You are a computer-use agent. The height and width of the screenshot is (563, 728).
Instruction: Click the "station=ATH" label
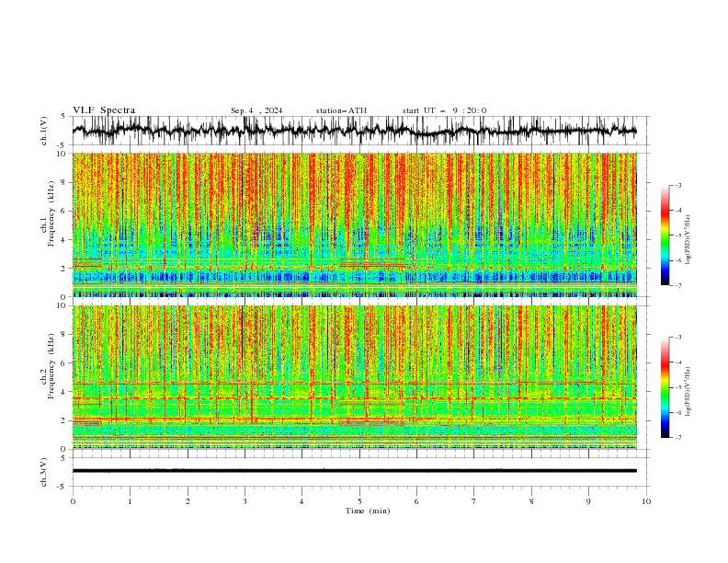pyautogui.click(x=341, y=110)
